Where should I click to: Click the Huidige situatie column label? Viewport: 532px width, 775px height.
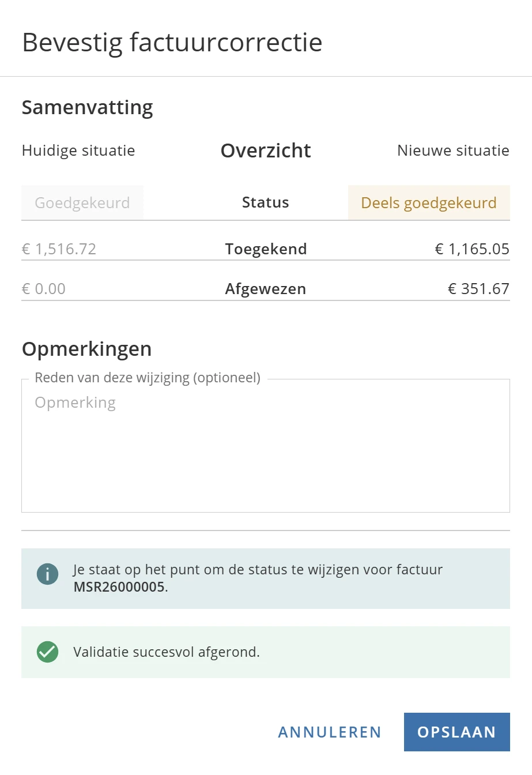point(78,151)
